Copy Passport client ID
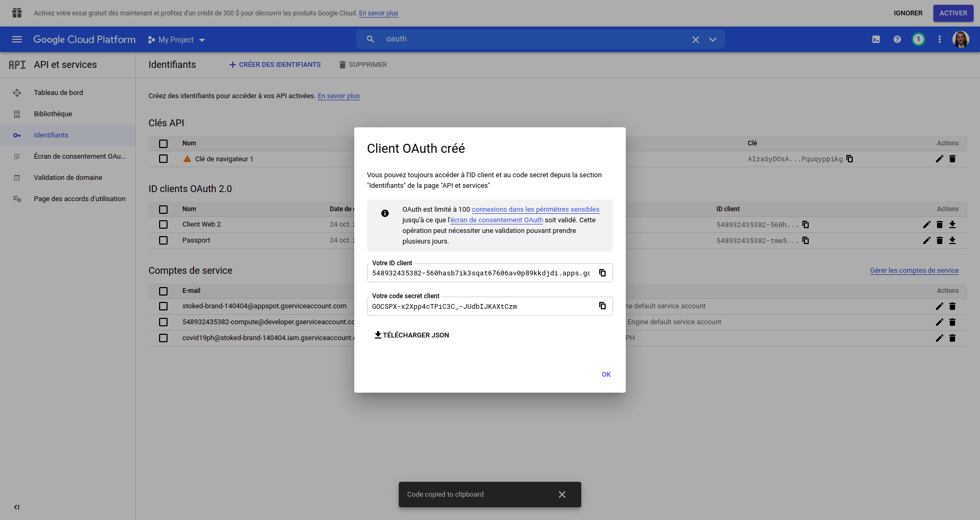Screen dimensions: 980x520 click(x=806, y=240)
